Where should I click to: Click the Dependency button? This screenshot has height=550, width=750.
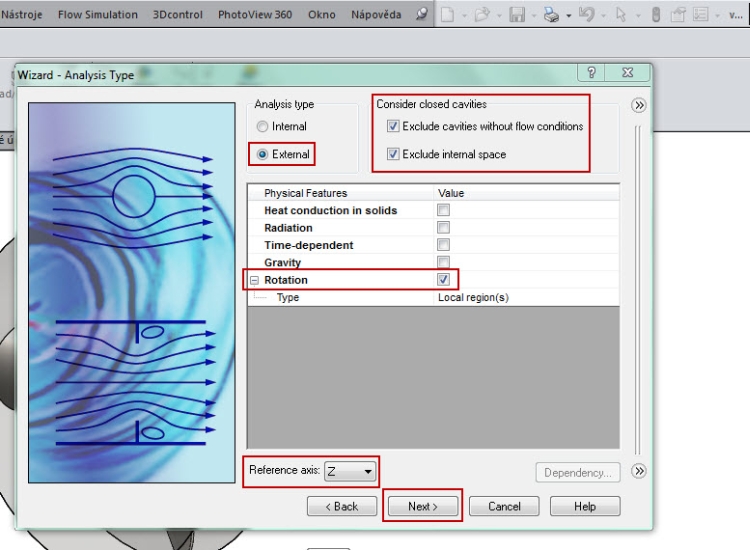tap(578, 473)
